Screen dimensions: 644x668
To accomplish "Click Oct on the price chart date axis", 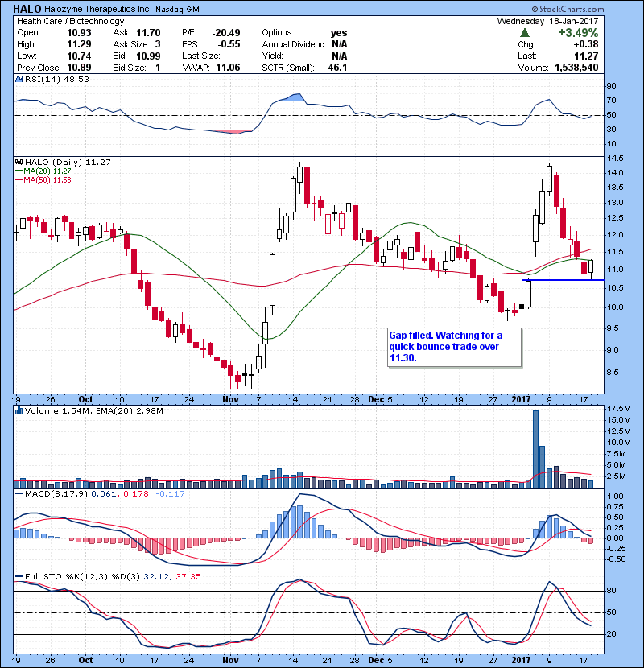I will click(85, 400).
